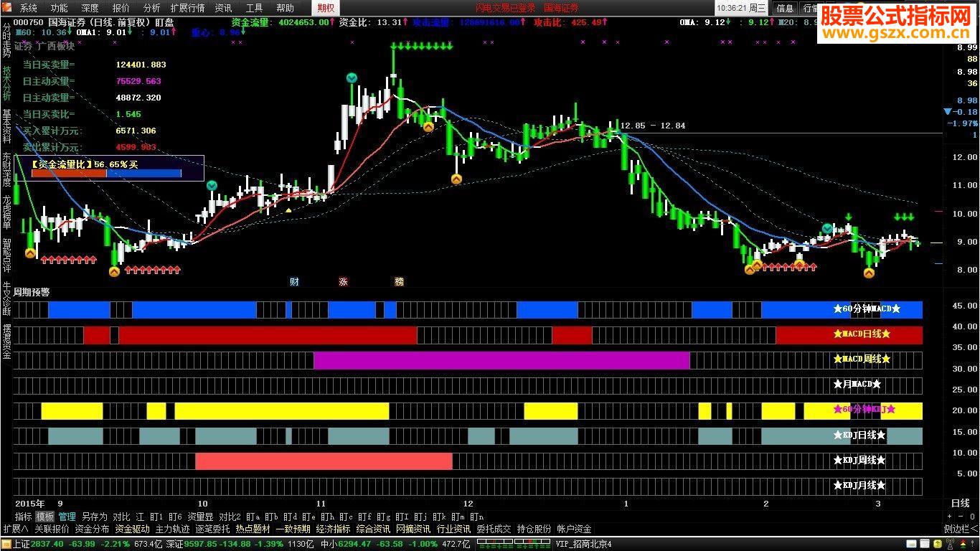Select the 模板 button in bottom toolbar
This screenshot has height=551, width=980.
pyautogui.click(x=45, y=517)
